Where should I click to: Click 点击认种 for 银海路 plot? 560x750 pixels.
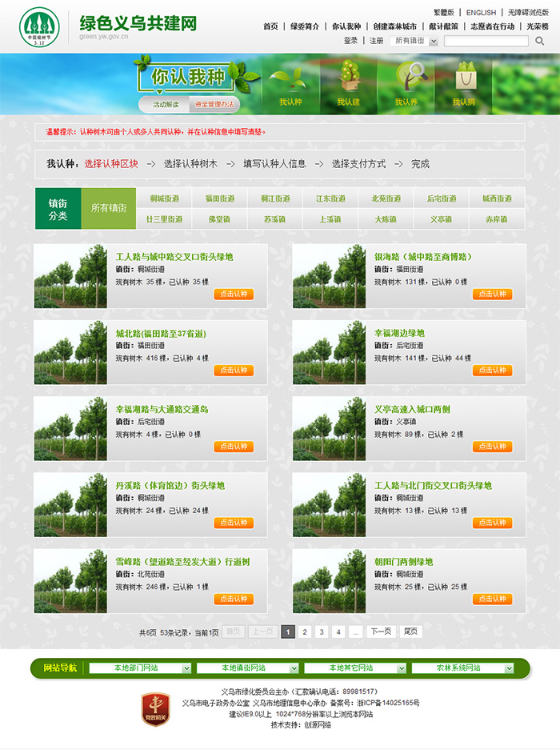tap(492, 294)
